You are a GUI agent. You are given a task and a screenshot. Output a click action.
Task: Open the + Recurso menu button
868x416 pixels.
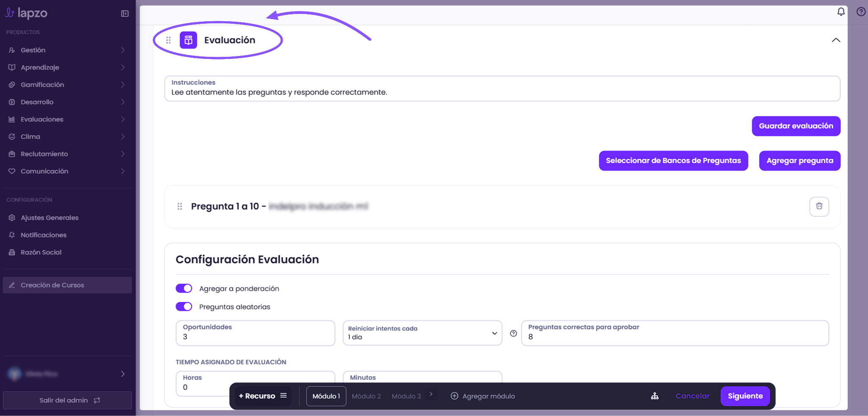coord(263,396)
